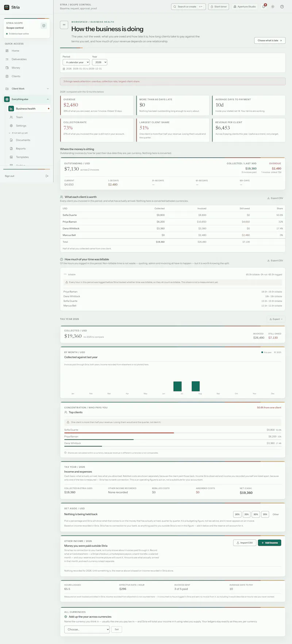
Task: Click Sofia Duarte row in client table
Action: click(x=173, y=215)
